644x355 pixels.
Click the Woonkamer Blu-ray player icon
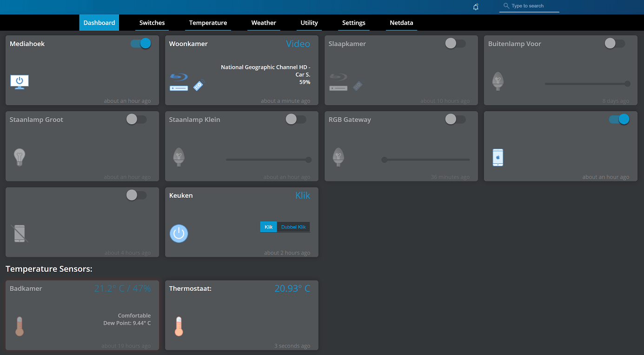[179, 82]
